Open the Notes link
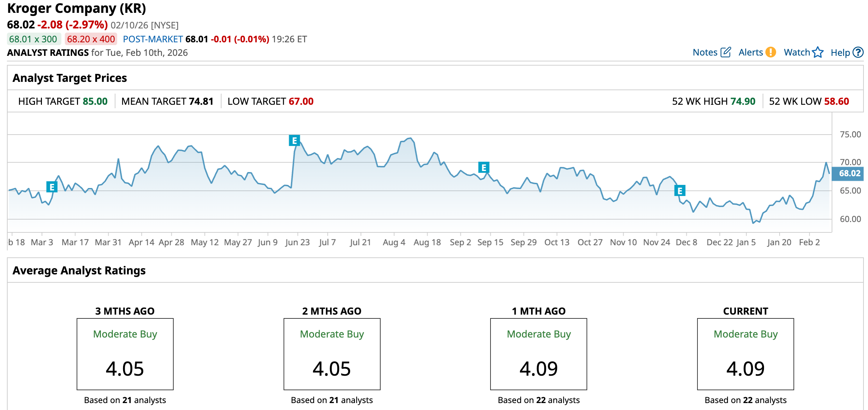Screen dimensions: 868x410 point(705,52)
